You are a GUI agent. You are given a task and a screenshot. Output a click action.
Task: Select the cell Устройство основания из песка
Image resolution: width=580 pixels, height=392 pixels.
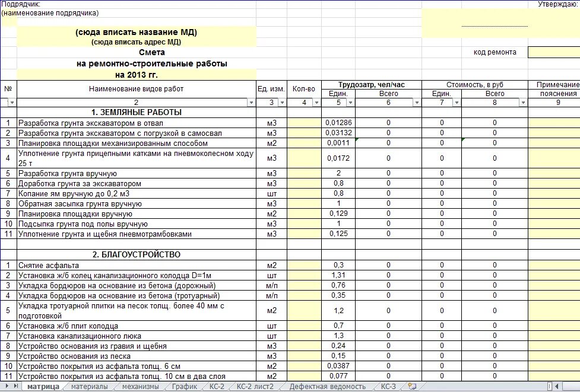pyautogui.click(x=137, y=356)
